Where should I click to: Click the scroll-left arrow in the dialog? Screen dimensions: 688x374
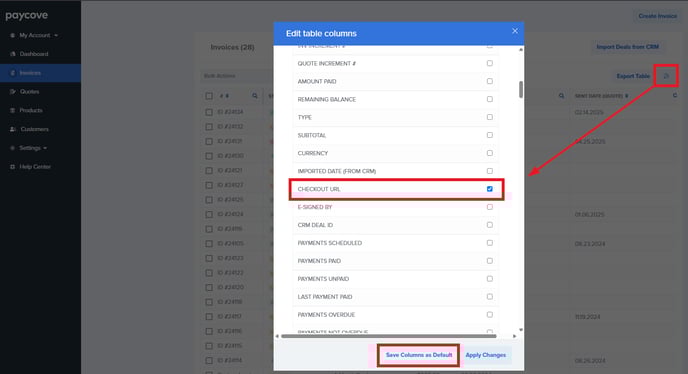(277, 336)
